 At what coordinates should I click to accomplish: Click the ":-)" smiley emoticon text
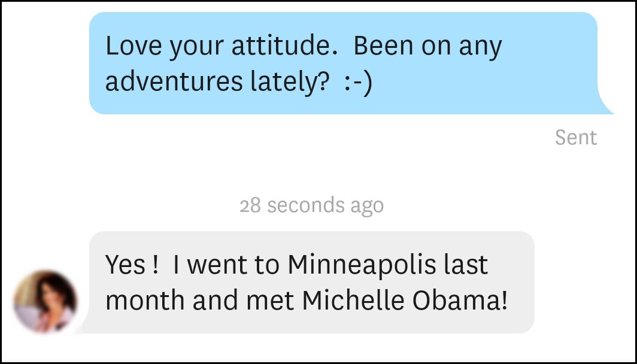click(x=358, y=81)
